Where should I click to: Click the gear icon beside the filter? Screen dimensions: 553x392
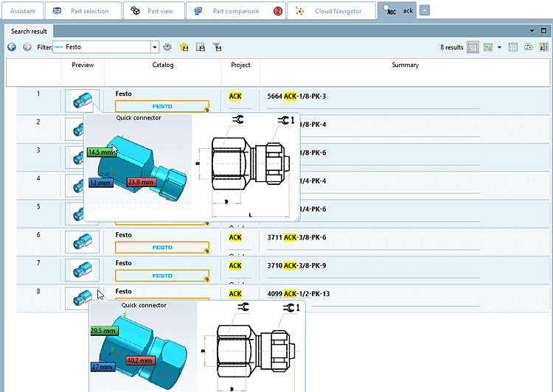point(168,47)
